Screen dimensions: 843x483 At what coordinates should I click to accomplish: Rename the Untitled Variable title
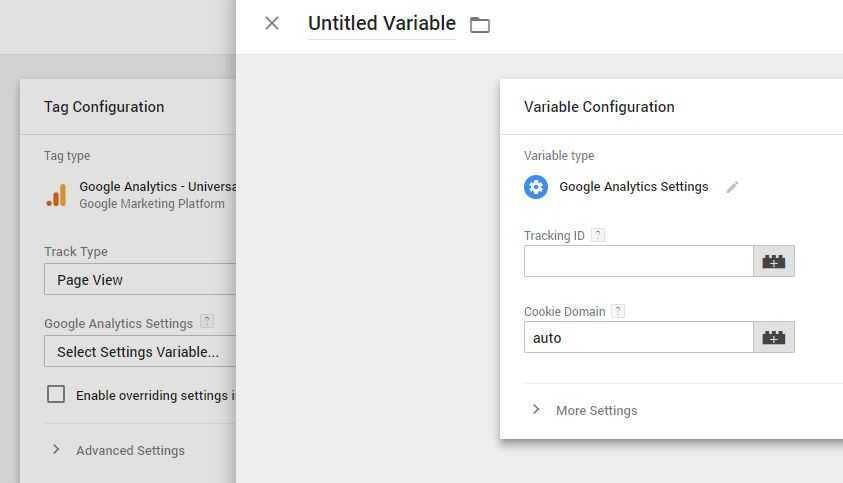coord(382,23)
